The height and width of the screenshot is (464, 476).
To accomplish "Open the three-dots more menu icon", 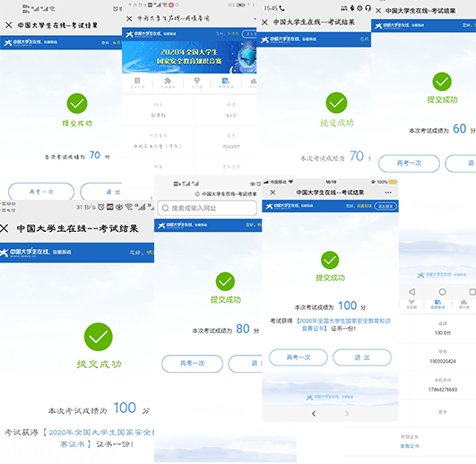I will 387,193.
